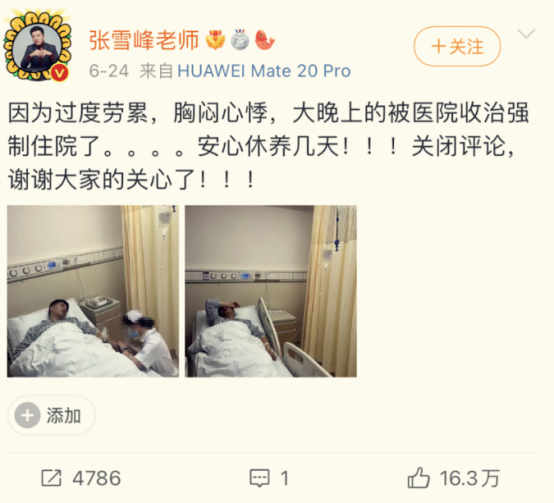The image size is (554, 503).
Task: Tap the 6-24 post date
Action: [x=109, y=71]
